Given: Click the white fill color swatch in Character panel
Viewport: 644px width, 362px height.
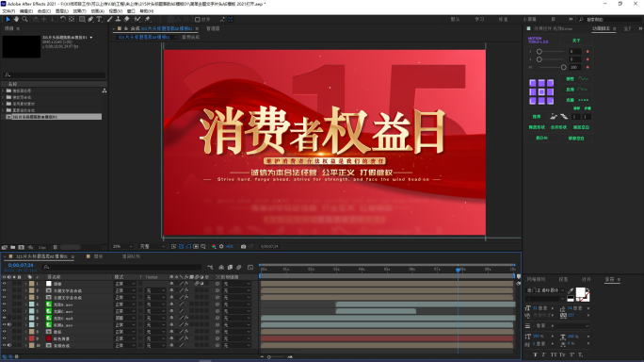Looking at the screenshot, I should click(580, 292).
